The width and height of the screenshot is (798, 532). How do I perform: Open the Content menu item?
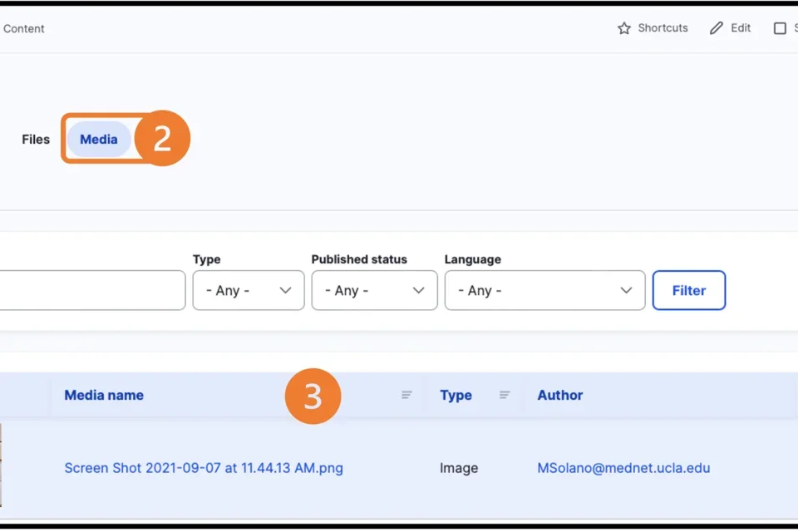pos(23,28)
